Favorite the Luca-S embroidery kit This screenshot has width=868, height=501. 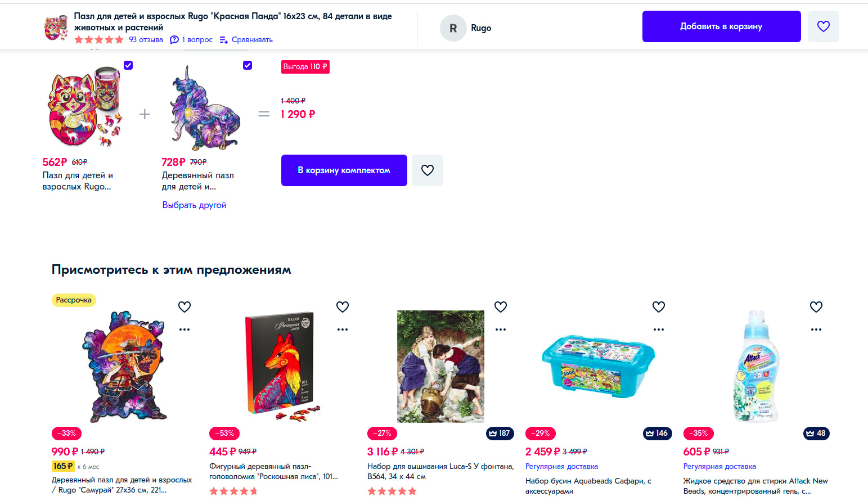(x=501, y=307)
